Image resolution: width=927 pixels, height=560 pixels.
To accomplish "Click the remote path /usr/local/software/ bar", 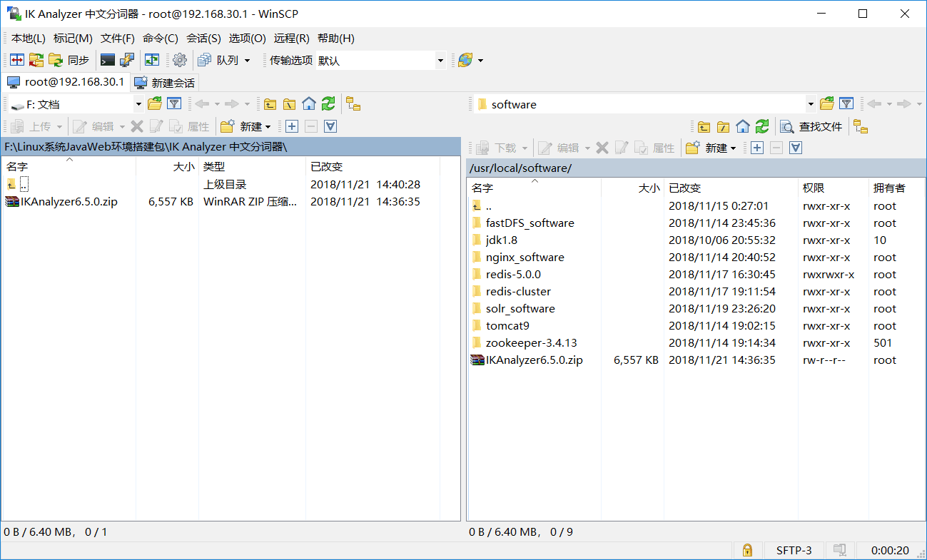I will pos(696,168).
